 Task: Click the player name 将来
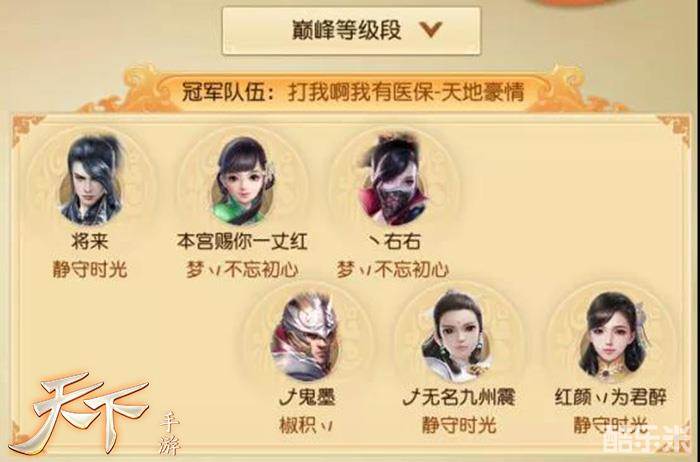90,241
